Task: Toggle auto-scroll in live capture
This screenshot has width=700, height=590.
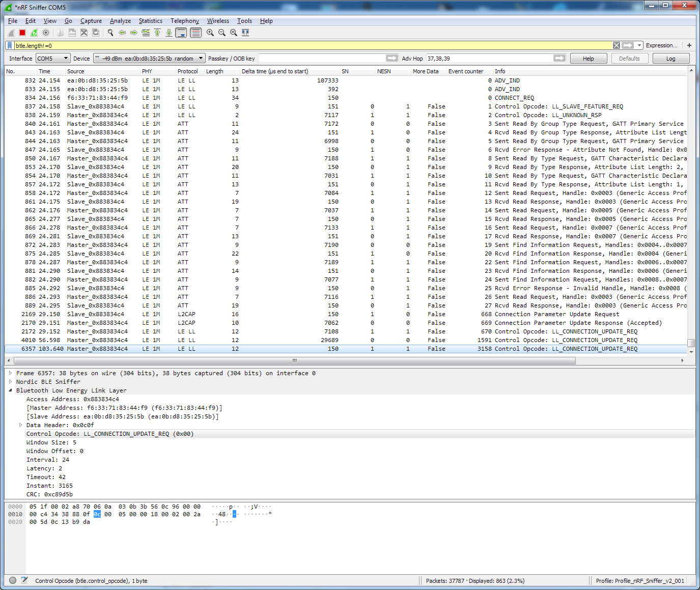Action: [181, 33]
